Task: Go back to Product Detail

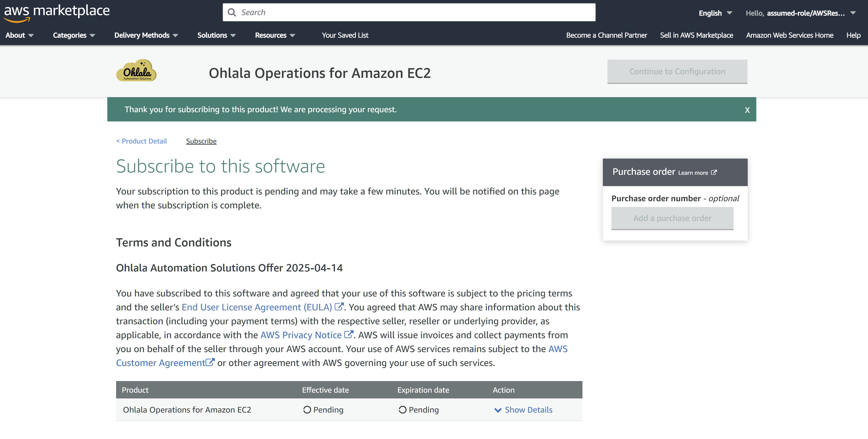Action: click(x=142, y=141)
